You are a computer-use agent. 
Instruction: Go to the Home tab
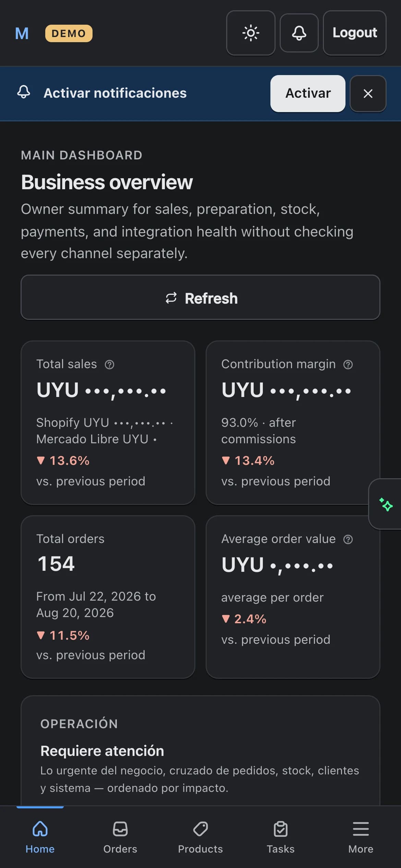(x=40, y=837)
